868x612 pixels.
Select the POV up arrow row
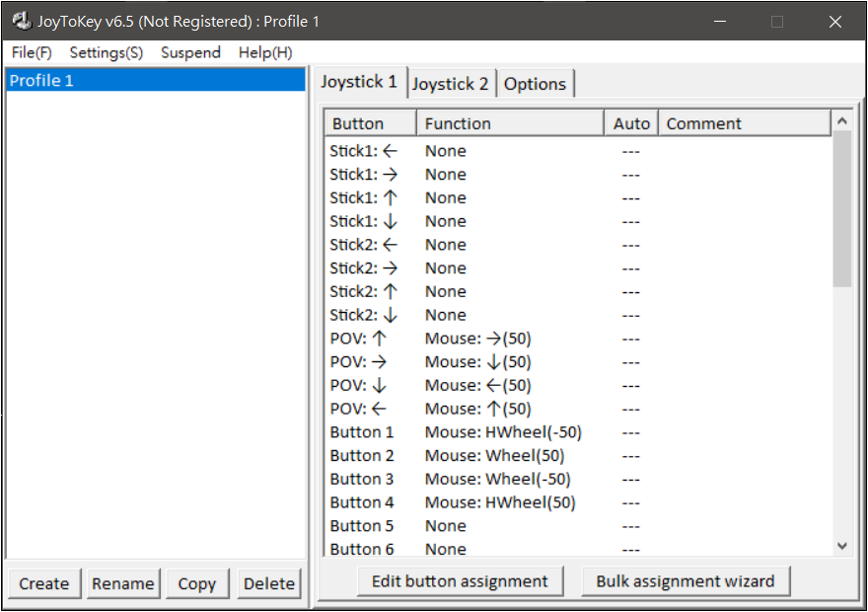[x=477, y=339]
